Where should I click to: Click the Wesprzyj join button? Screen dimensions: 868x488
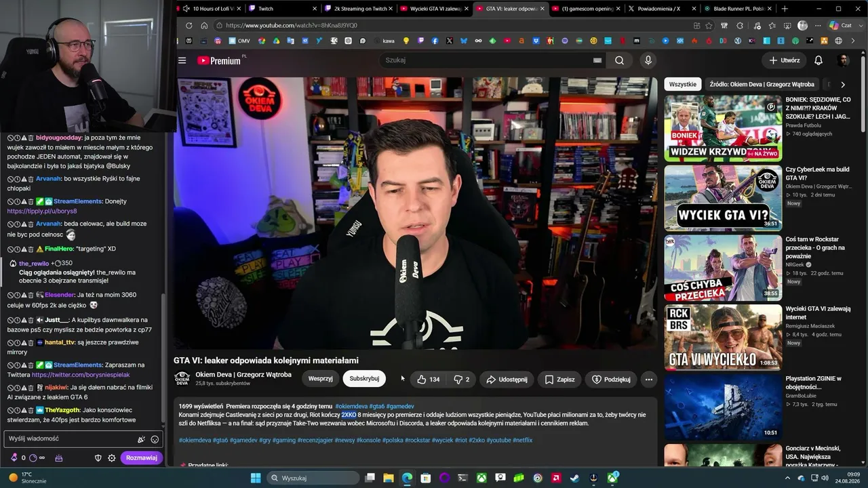(320, 379)
